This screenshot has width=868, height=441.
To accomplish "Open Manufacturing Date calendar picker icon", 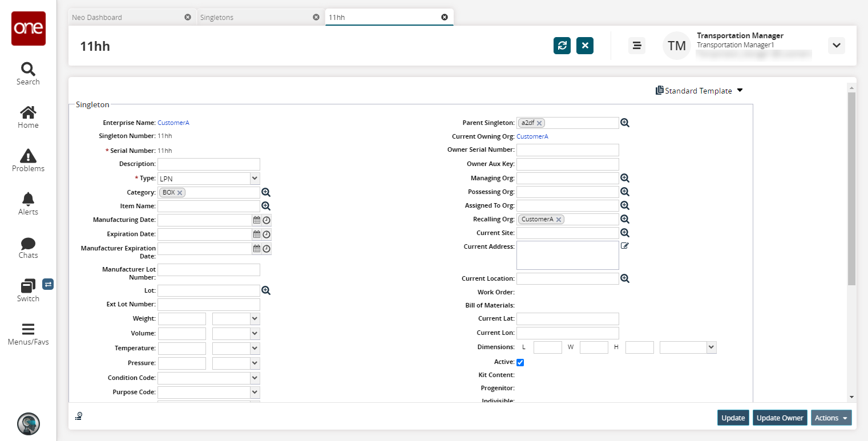I will tap(257, 220).
